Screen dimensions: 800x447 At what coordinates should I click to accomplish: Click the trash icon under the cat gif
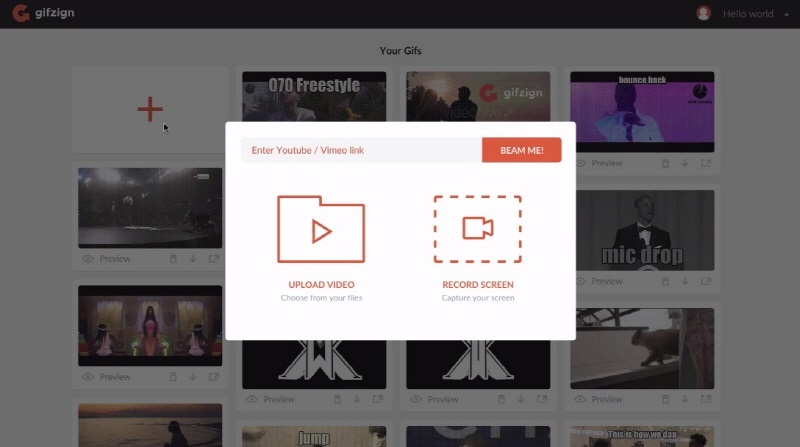(x=665, y=399)
